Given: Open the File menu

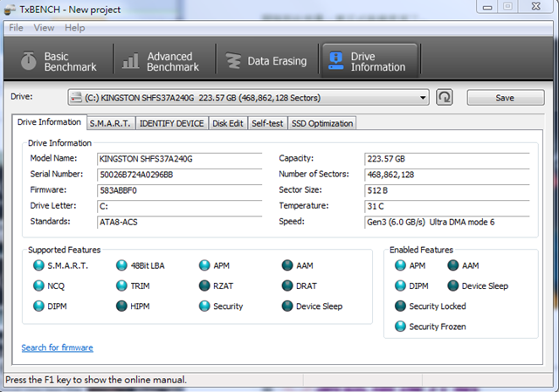Looking at the screenshot, I should tap(16, 28).
